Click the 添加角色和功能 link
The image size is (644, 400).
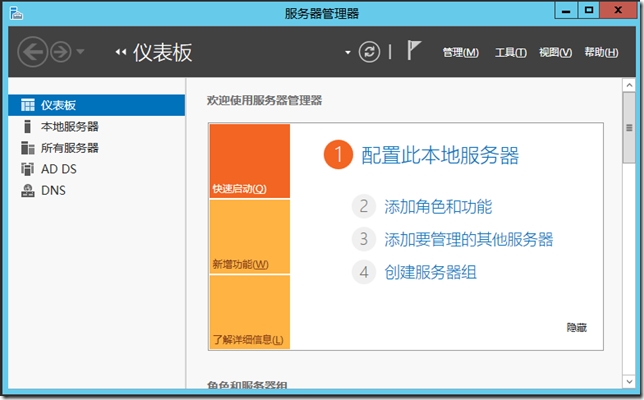(x=438, y=207)
